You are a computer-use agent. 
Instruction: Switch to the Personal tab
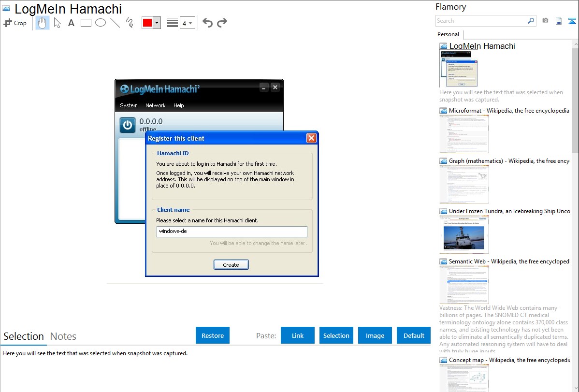pos(449,34)
